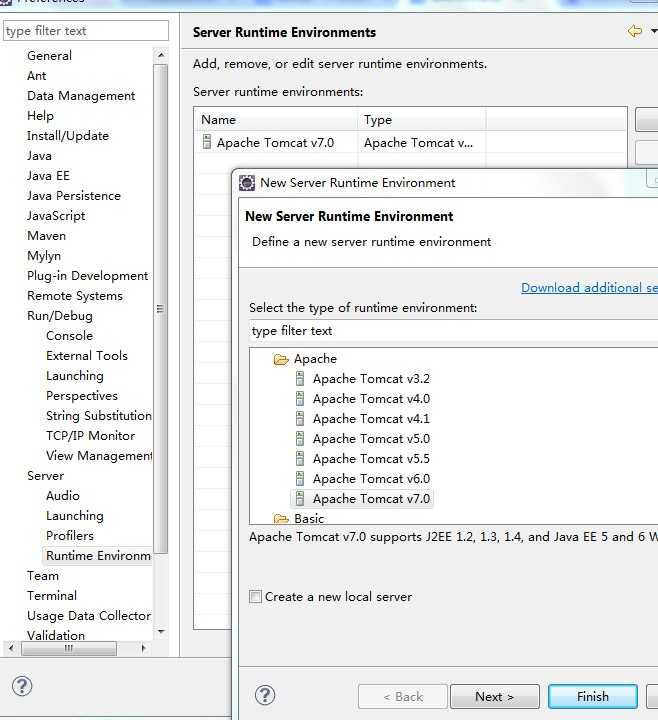The width and height of the screenshot is (658, 720).
Task: Open Install/Update preferences
Action: click(x=68, y=136)
